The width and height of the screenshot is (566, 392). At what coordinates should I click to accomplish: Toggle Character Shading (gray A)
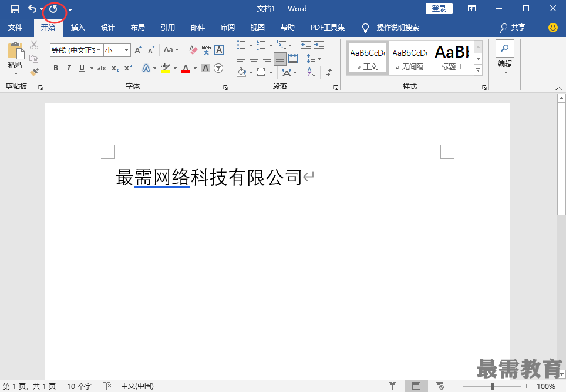pos(205,68)
